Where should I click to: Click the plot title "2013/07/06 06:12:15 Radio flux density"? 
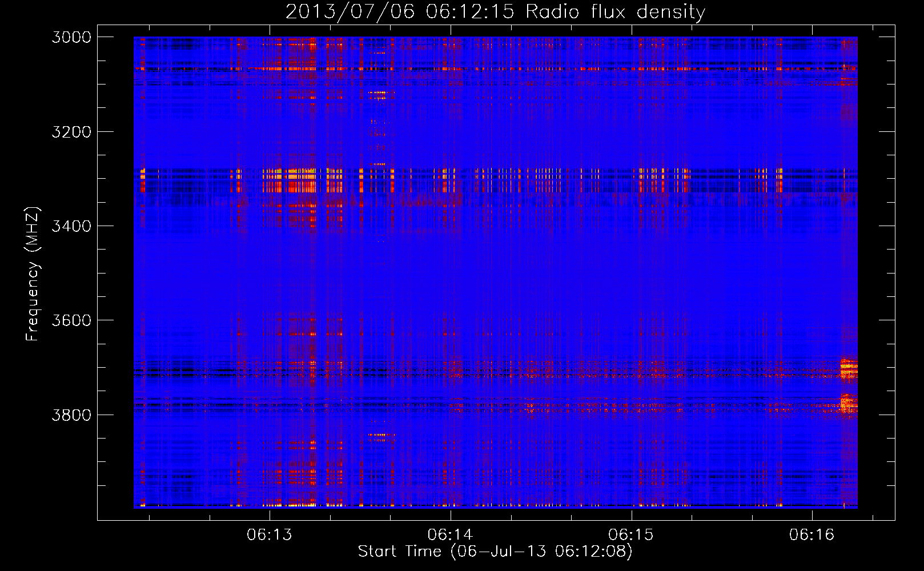tap(495, 11)
